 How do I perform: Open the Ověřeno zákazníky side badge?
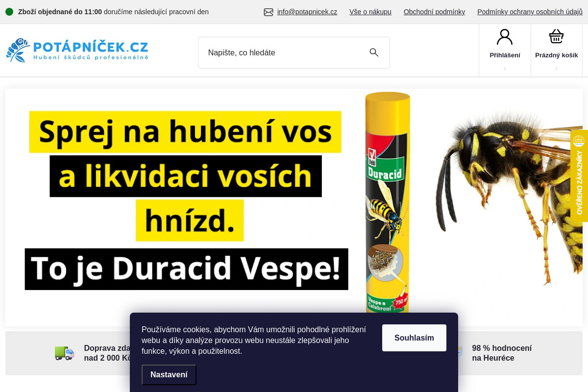[579, 176]
